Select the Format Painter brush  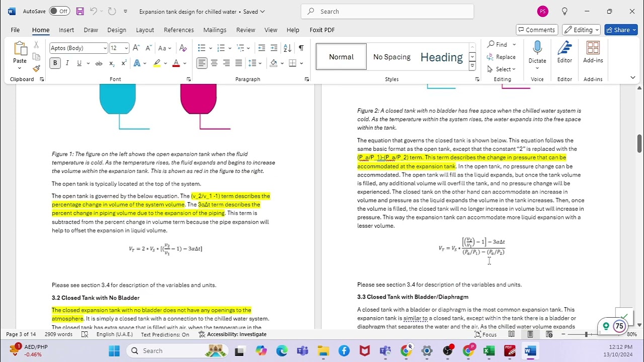click(x=36, y=68)
